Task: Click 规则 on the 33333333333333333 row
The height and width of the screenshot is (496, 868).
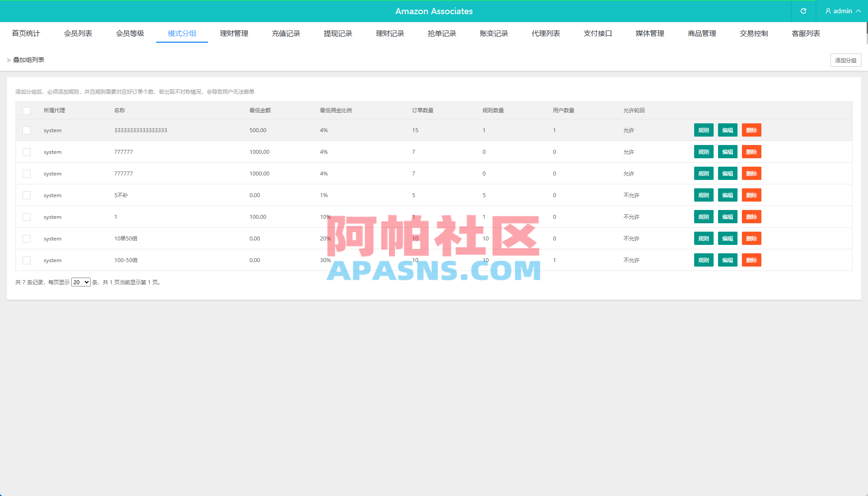Action: [703, 130]
